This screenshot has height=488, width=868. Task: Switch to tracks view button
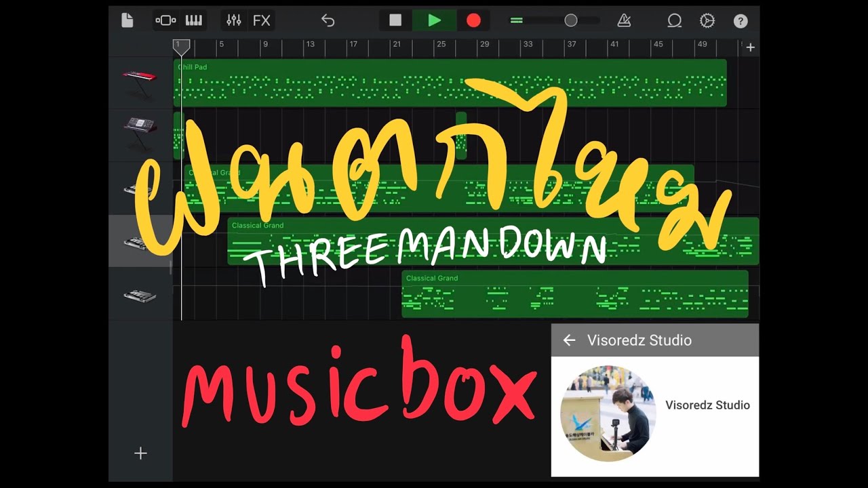(x=165, y=20)
